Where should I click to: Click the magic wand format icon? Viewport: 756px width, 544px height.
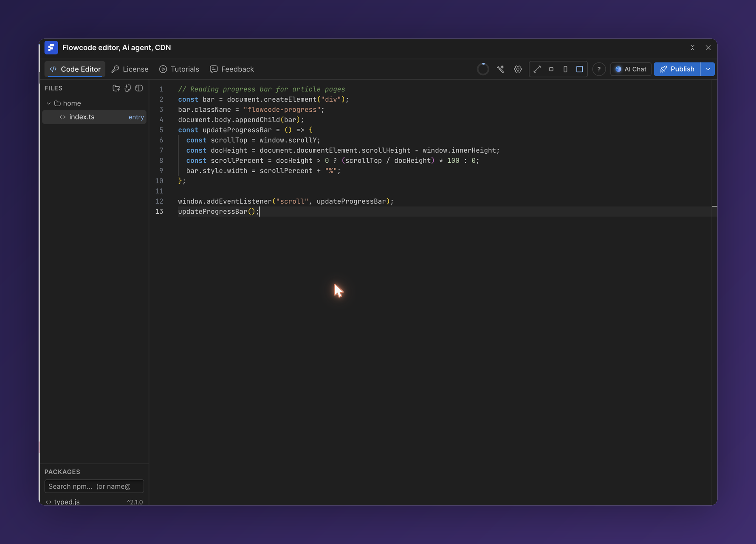tap(501, 69)
